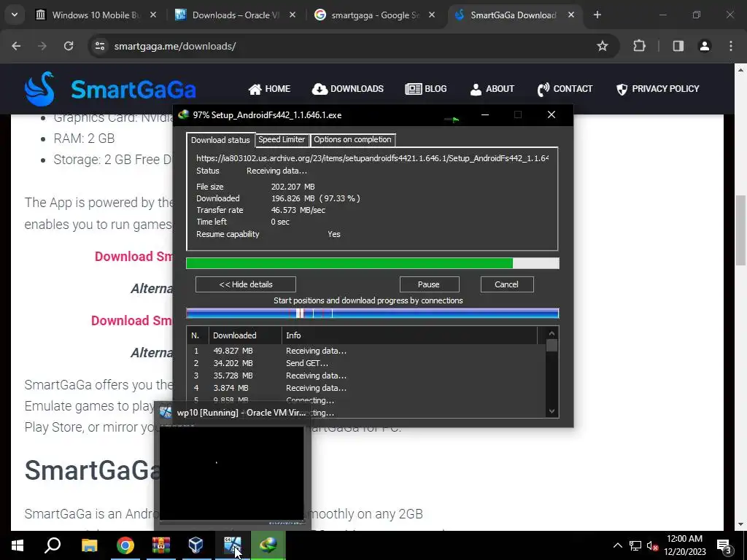Open the clock and date flyout
Viewport: 747px width, 560px height.
(684, 545)
